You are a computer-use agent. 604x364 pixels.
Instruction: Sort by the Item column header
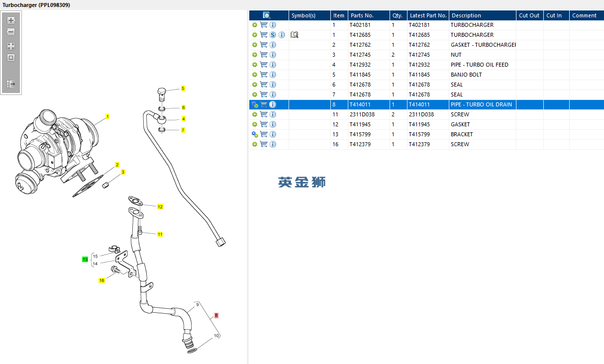tap(339, 15)
